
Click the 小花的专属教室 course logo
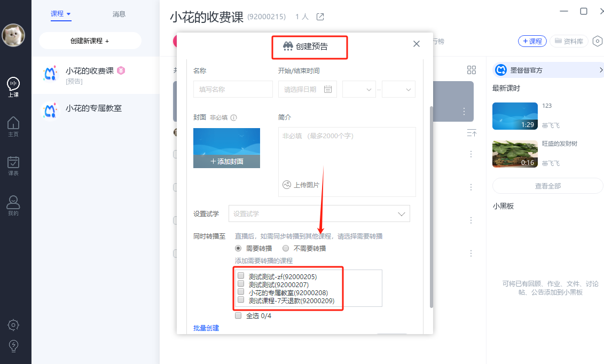pos(50,110)
